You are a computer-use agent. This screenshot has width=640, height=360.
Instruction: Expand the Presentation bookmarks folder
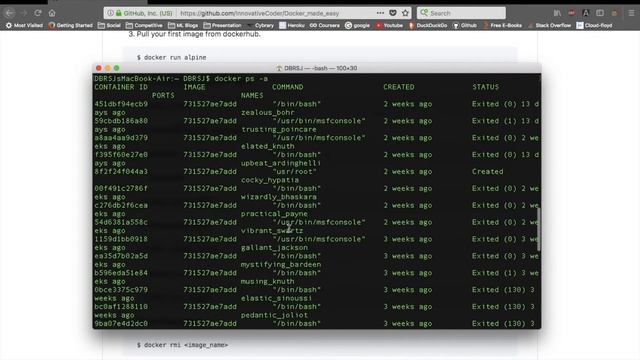point(222,25)
